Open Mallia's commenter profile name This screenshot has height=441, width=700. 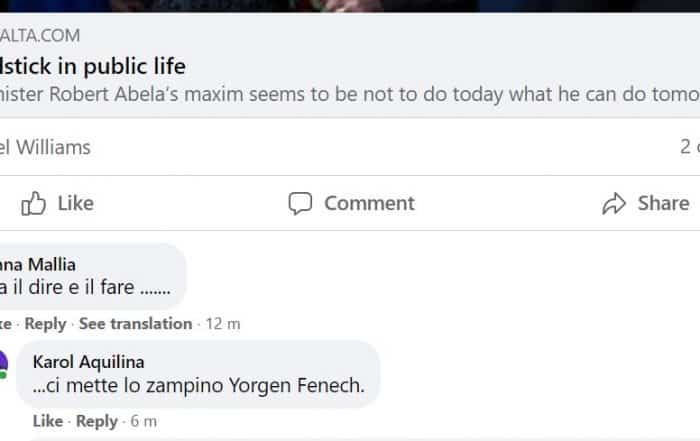(38, 264)
